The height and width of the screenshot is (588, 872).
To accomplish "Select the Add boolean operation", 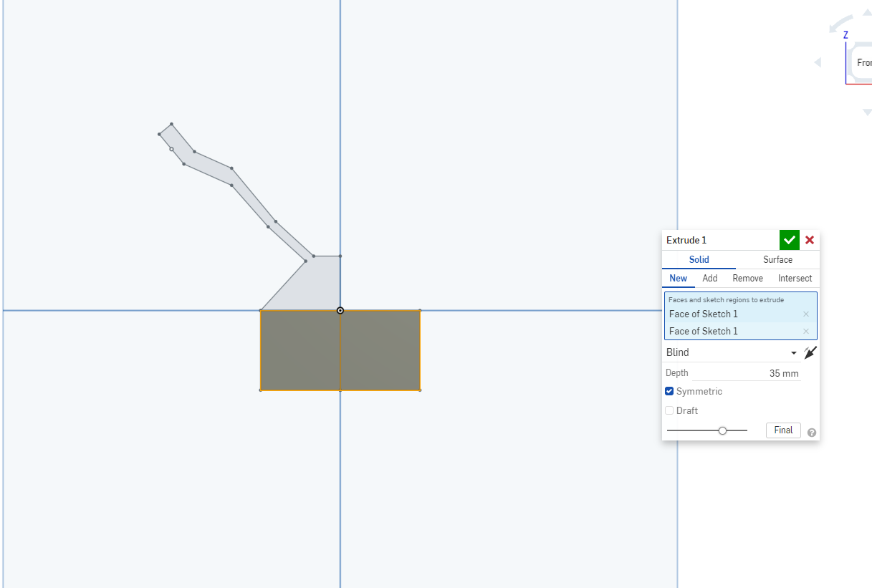I will coord(709,278).
